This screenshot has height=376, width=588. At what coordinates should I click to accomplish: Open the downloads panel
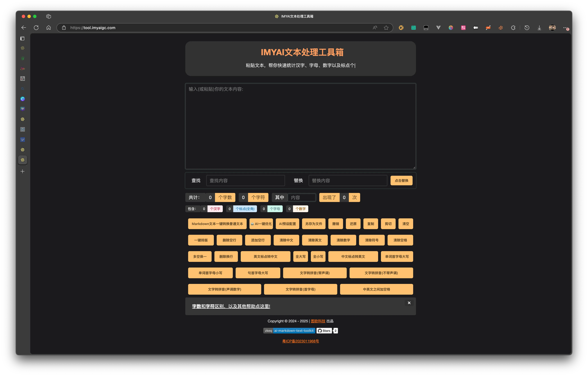pos(539,28)
